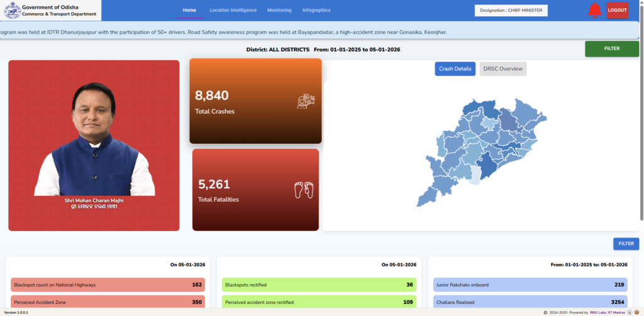The height and width of the screenshot is (316, 644).
Task: Click the Designation: CHIEF MINISTER field
Action: point(511,11)
